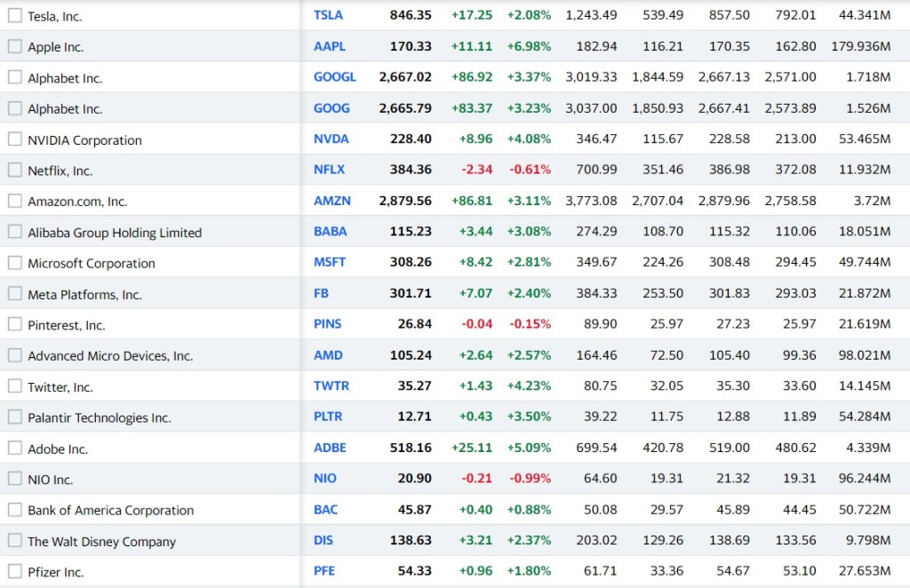The image size is (910, 588).
Task: Enable the checkbox for Netflix, Inc.
Action: pos(14,170)
